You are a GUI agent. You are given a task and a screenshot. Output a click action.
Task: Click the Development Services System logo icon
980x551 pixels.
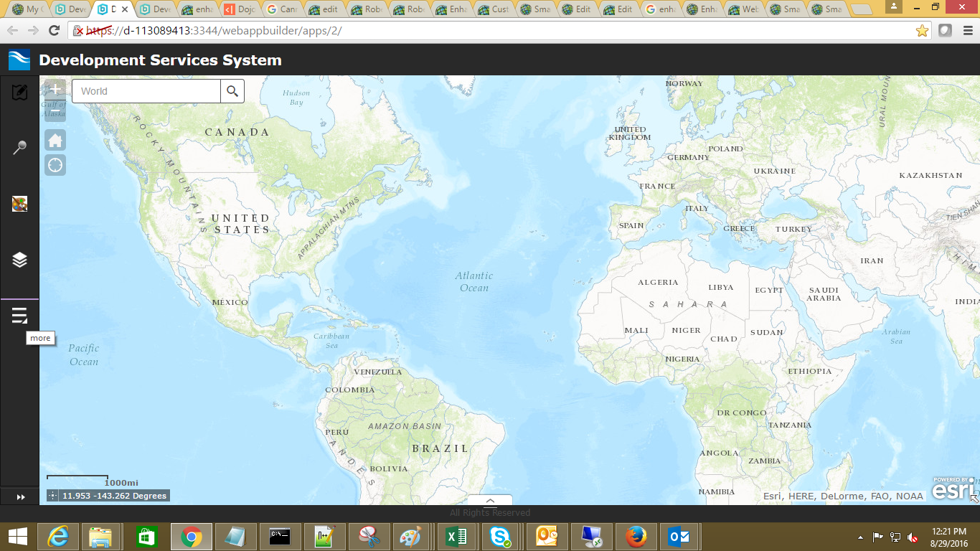(x=19, y=60)
